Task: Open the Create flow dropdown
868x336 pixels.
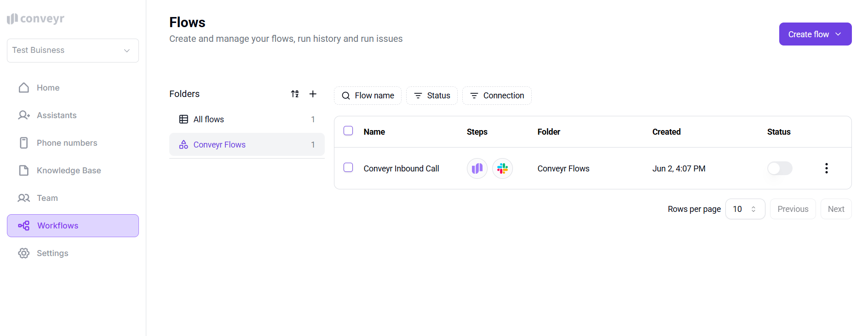Action: 815,34
